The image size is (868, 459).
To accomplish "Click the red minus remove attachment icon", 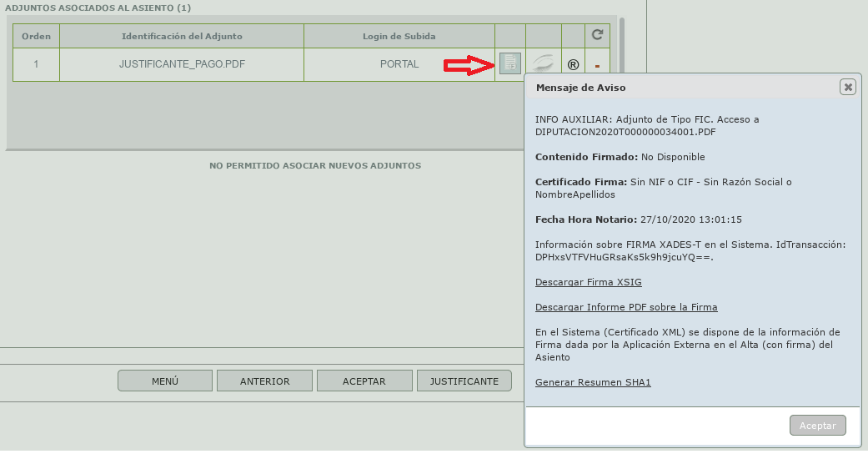I will tap(597, 67).
